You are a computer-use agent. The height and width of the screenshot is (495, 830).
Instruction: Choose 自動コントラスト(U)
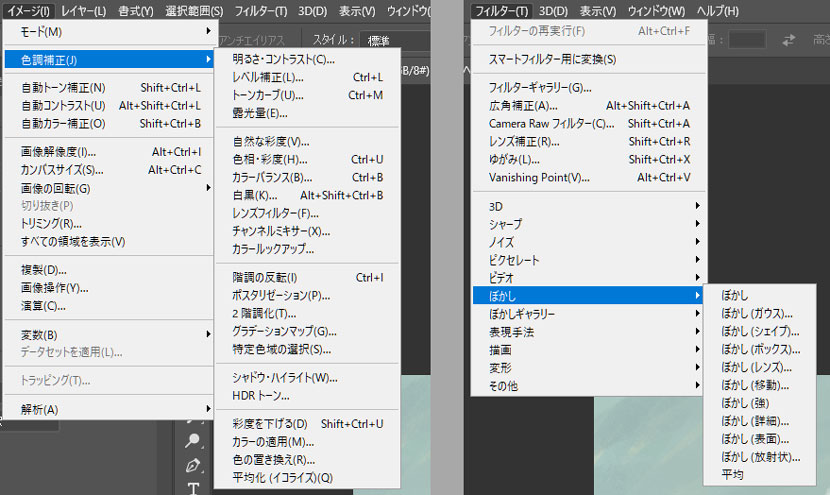(109, 105)
